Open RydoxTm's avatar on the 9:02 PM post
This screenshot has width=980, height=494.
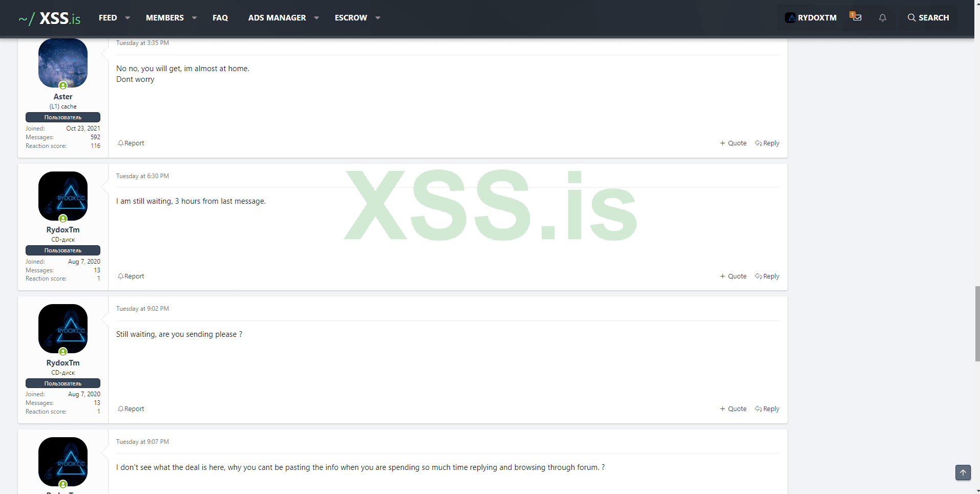point(63,329)
